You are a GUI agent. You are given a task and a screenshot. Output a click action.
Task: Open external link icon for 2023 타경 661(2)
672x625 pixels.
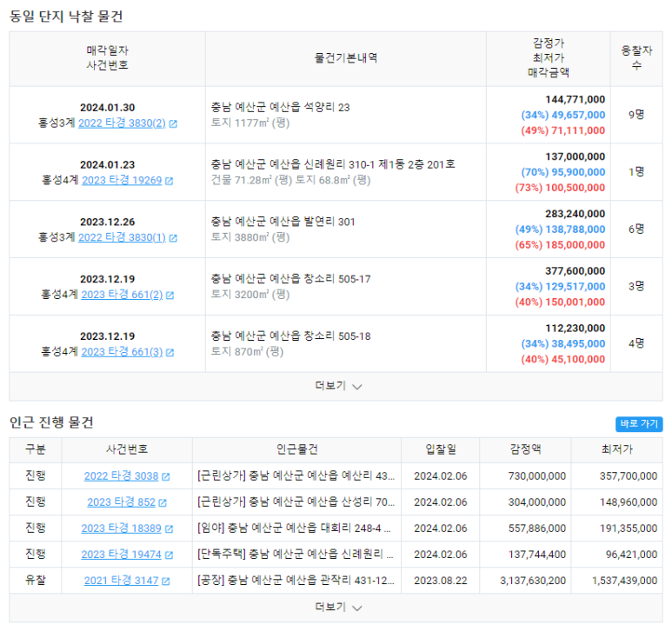170,296
